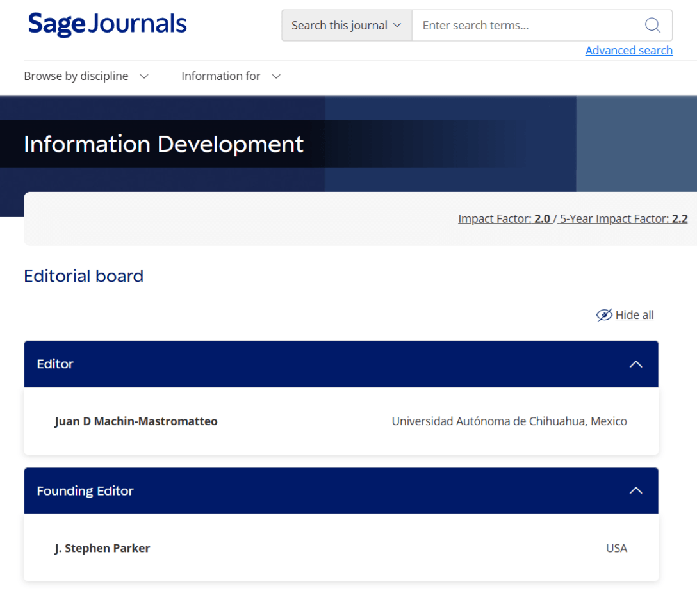Click the chevron next to Information for

[276, 77]
